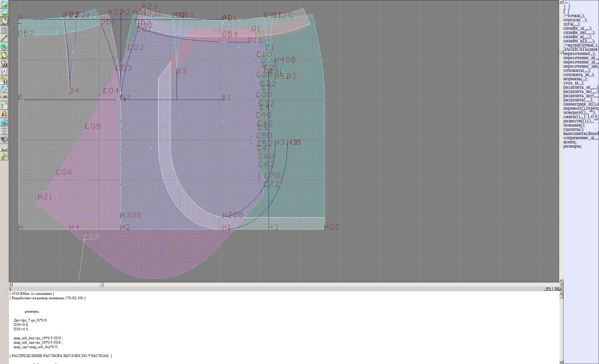The height and width of the screenshot is (364, 599).
Task: Click the zoom out magnifier icon
Action: (4, 13)
